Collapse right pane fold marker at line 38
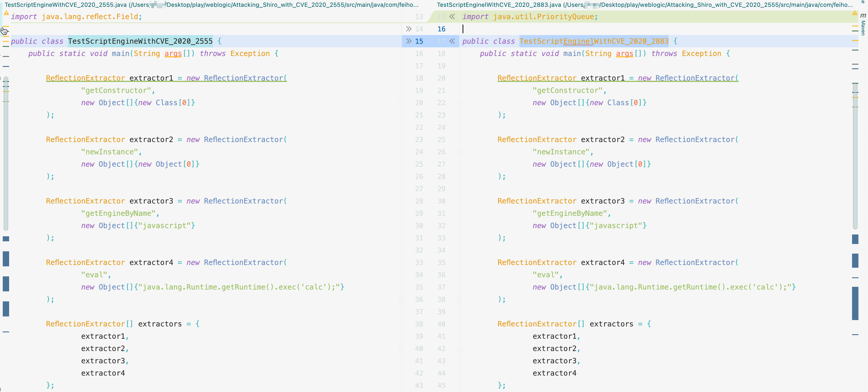 click(x=459, y=299)
